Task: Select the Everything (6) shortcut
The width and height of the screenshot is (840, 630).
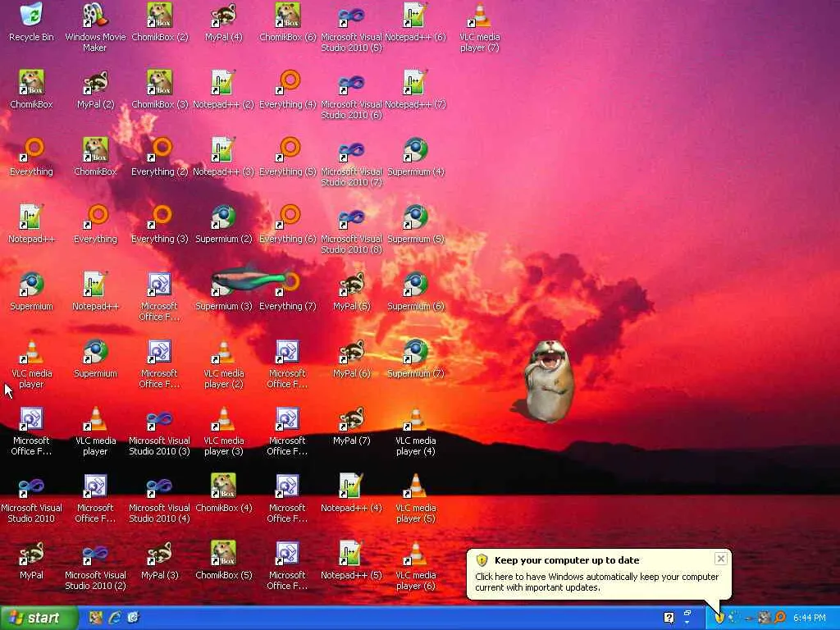Action: tap(288, 224)
